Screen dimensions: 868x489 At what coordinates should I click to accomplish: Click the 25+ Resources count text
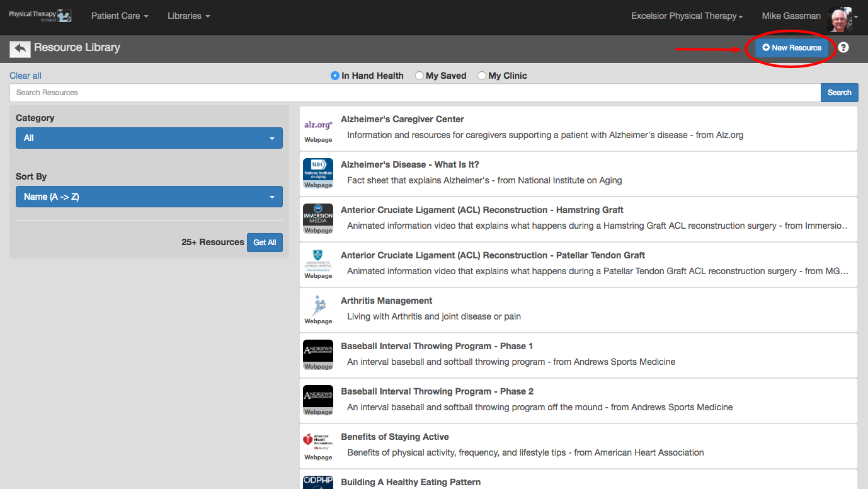tap(213, 242)
